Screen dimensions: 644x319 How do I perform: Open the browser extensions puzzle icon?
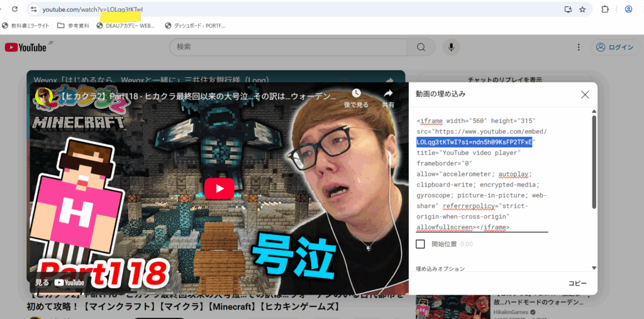(605, 9)
